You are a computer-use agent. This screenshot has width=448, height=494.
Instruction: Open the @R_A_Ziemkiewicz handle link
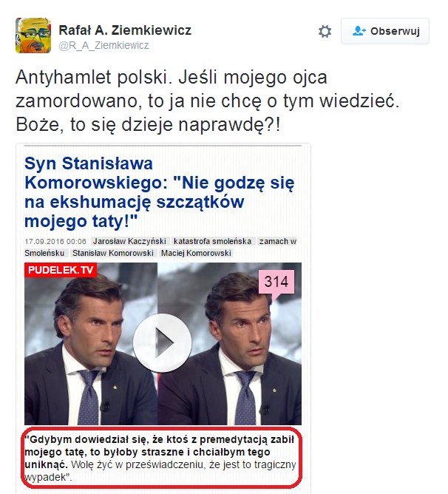coord(103,45)
